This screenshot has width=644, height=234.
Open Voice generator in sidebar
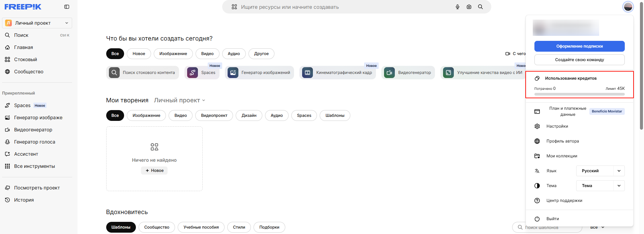click(x=34, y=142)
